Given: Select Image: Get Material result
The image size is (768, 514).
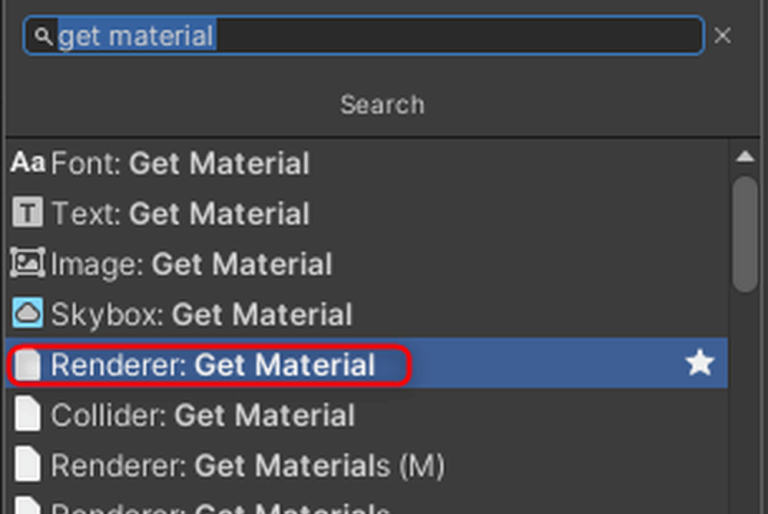Looking at the screenshot, I should pos(191,264).
